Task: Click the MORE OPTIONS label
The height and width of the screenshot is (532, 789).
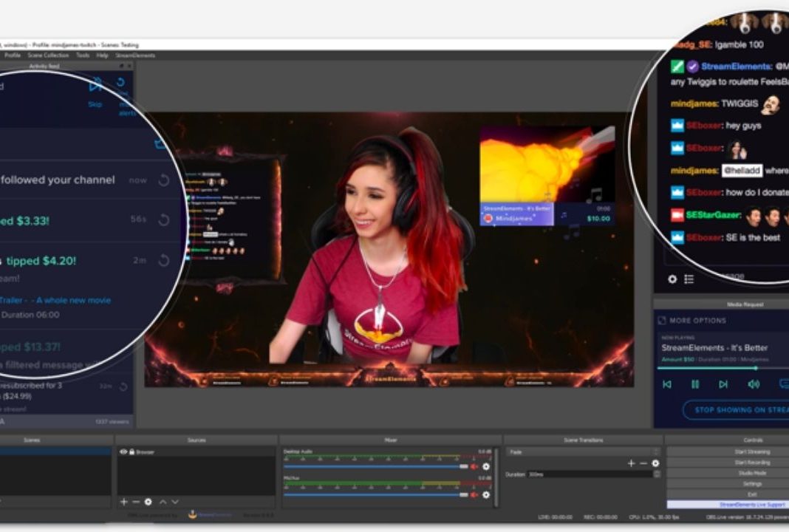Action: (698, 321)
